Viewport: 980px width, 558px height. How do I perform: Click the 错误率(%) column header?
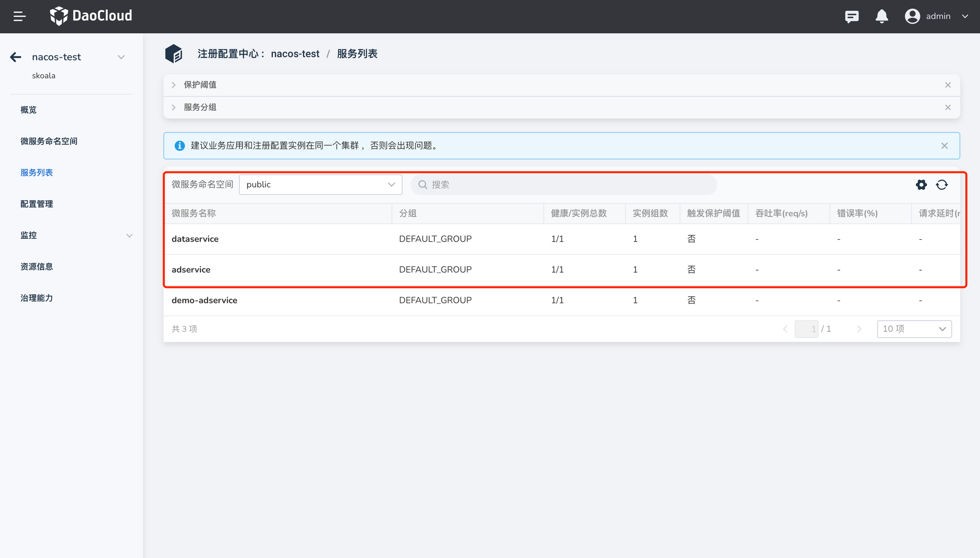click(x=857, y=213)
